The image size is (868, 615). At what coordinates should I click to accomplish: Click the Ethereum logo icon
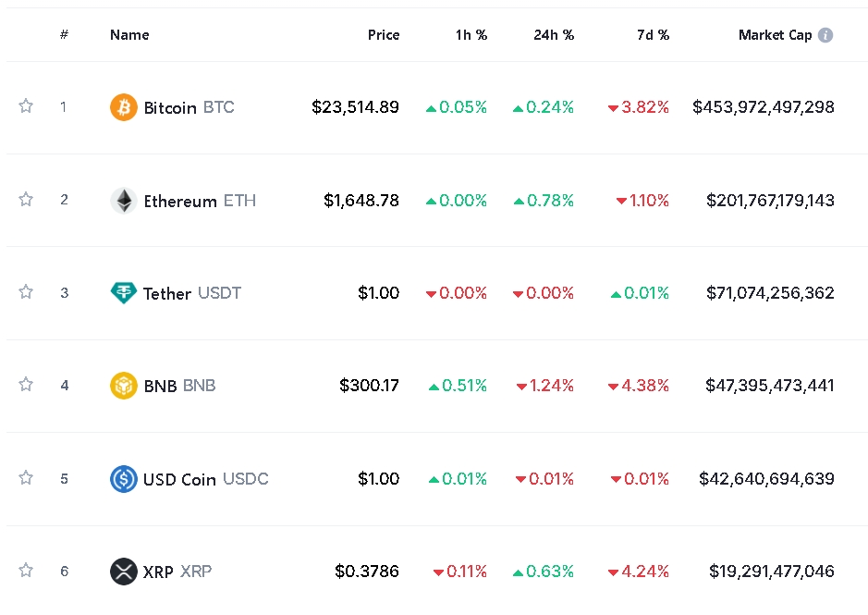point(124,201)
